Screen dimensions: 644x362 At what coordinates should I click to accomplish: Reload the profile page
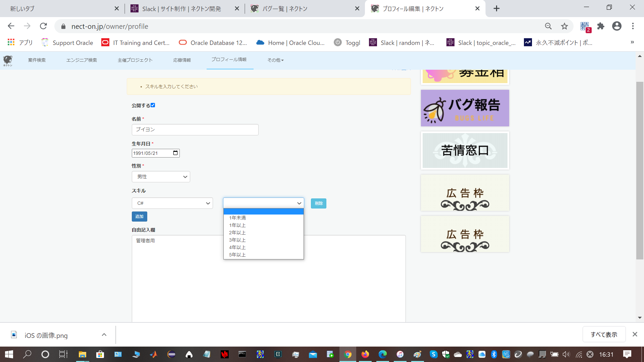pyautogui.click(x=43, y=26)
